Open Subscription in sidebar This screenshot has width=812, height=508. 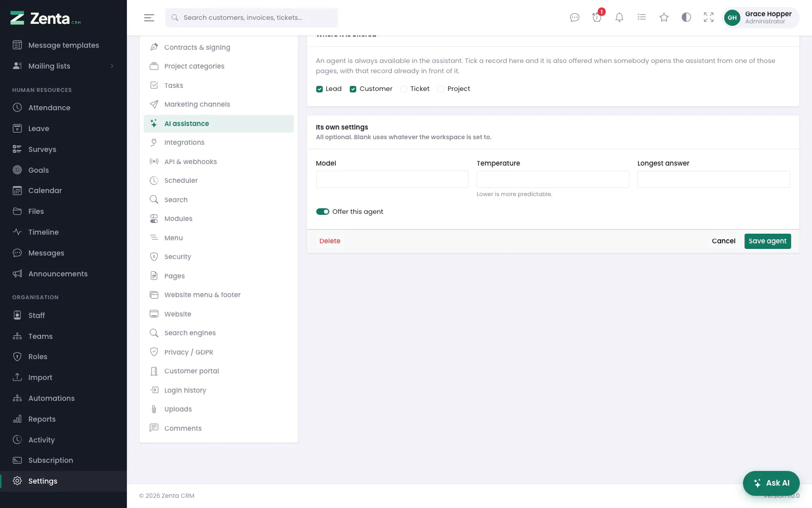tap(63, 460)
